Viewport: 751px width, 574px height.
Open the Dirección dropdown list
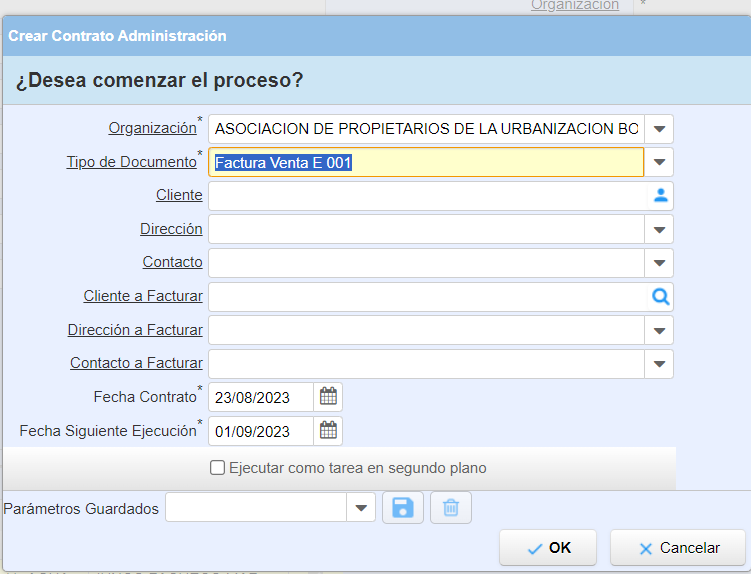659,230
